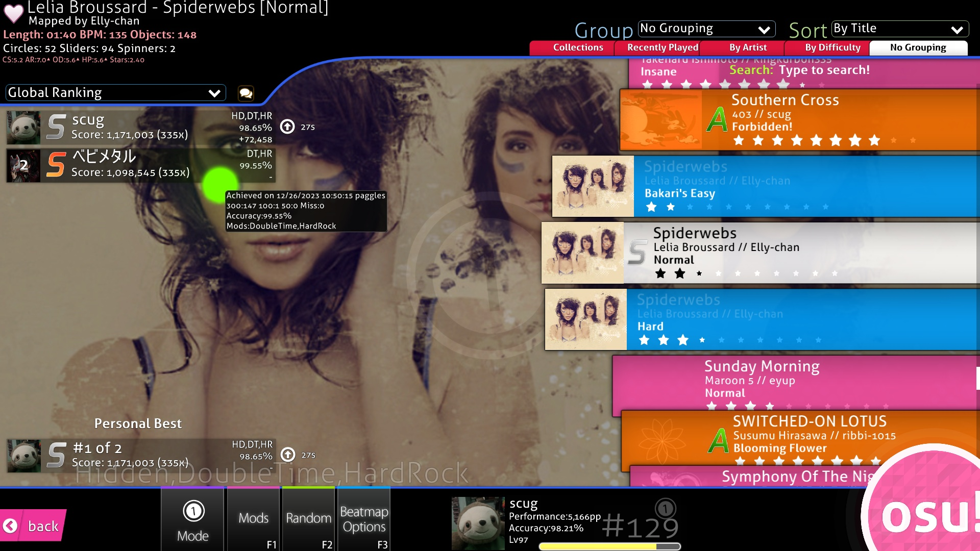980x551 pixels.
Task: Click the 'CS:5.2 AR:7.0 OD:5.6 HP:5.6 Stars:2.40' line
Action: click(x=73, y=60)
